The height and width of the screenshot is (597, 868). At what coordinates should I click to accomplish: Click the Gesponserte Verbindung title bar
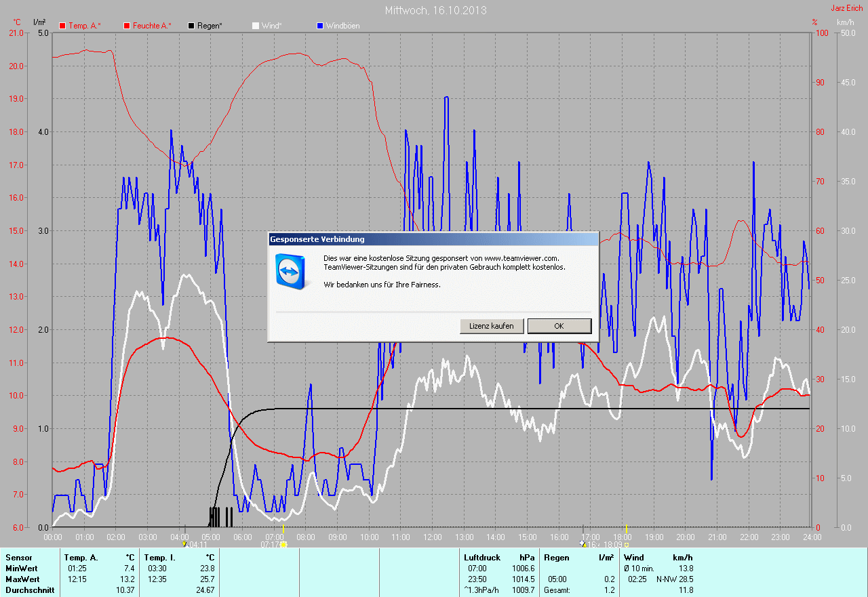[433, 239]
